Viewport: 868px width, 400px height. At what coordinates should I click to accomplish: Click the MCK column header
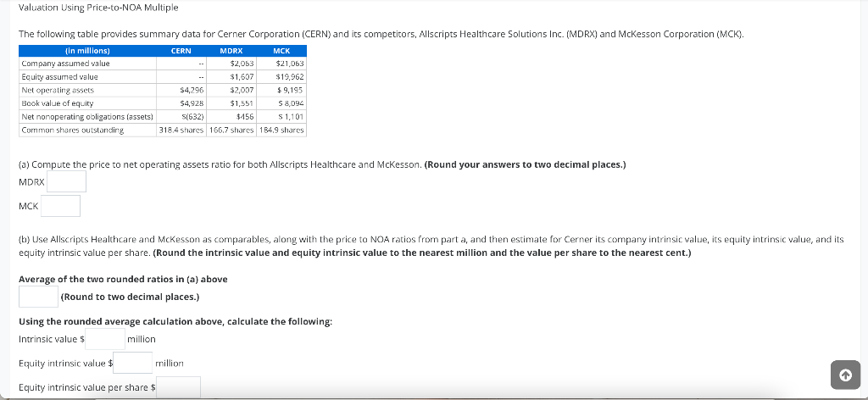click(x=281, y=51)
